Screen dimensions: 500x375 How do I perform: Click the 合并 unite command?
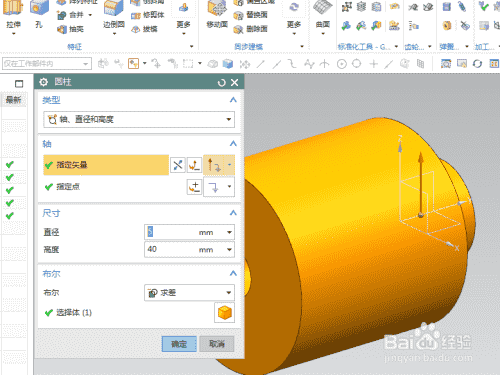[x=70, y=15]
